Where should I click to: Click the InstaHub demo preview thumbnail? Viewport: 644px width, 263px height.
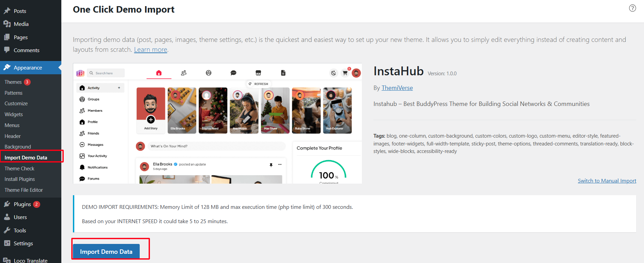pos(217,123)
